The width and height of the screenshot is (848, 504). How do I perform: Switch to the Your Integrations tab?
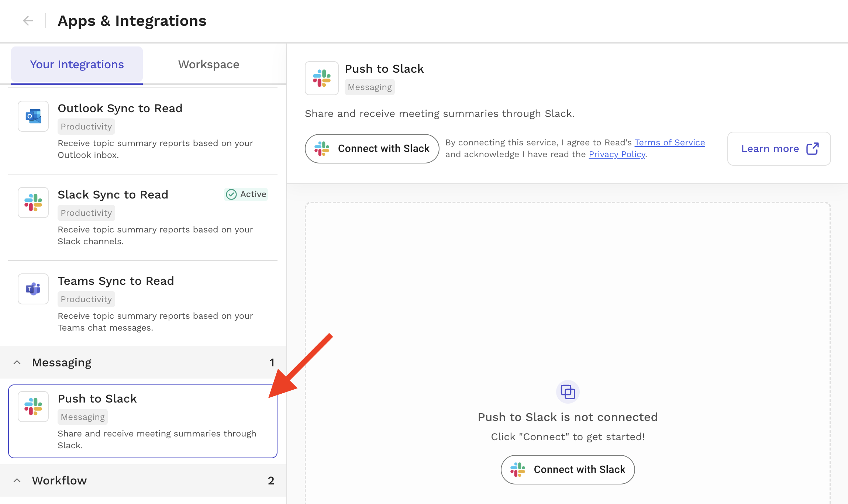77,65
